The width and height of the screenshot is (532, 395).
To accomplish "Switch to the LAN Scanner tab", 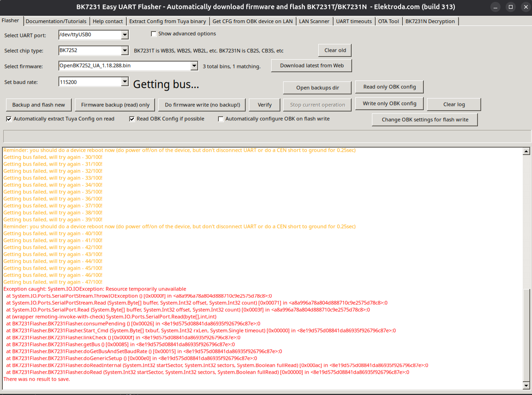I will click(314, 21).
